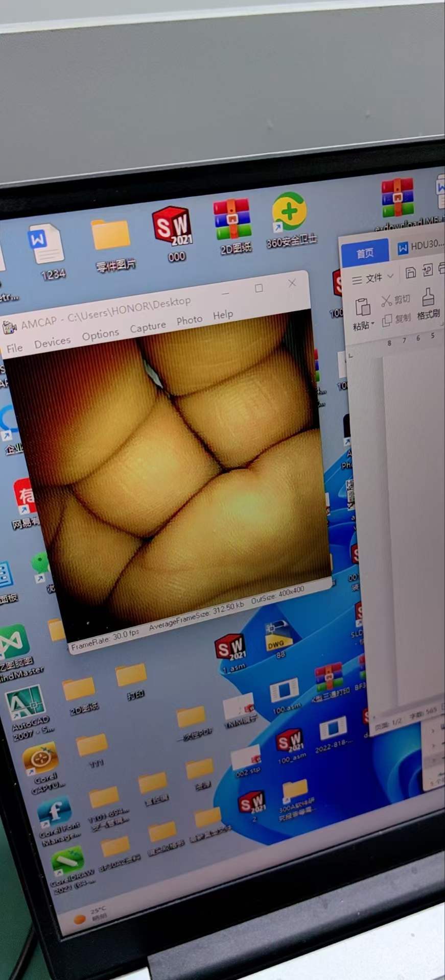Viewport: 445px width, 980px height.
Task: Select the lower 2D图纸 folder on desktop
Action: pos(81,694)
